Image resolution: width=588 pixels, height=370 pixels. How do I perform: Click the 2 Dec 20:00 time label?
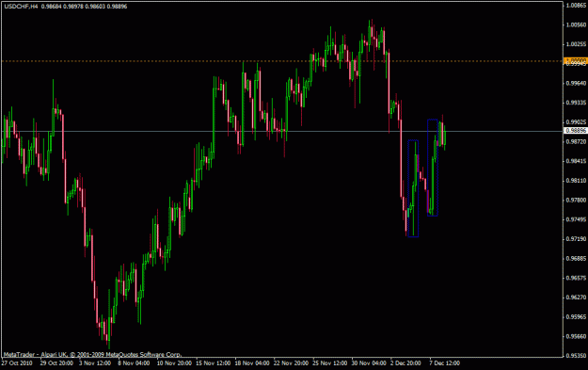(405, 363)
